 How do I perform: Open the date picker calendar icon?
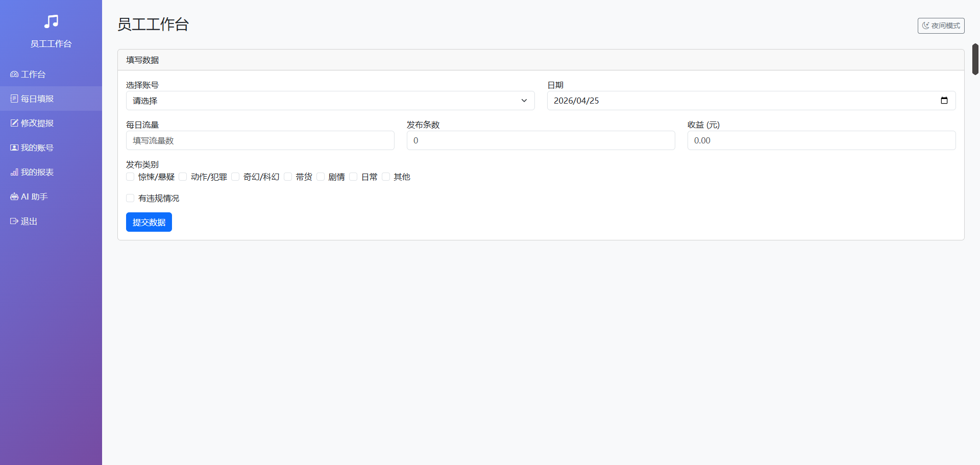944,101
